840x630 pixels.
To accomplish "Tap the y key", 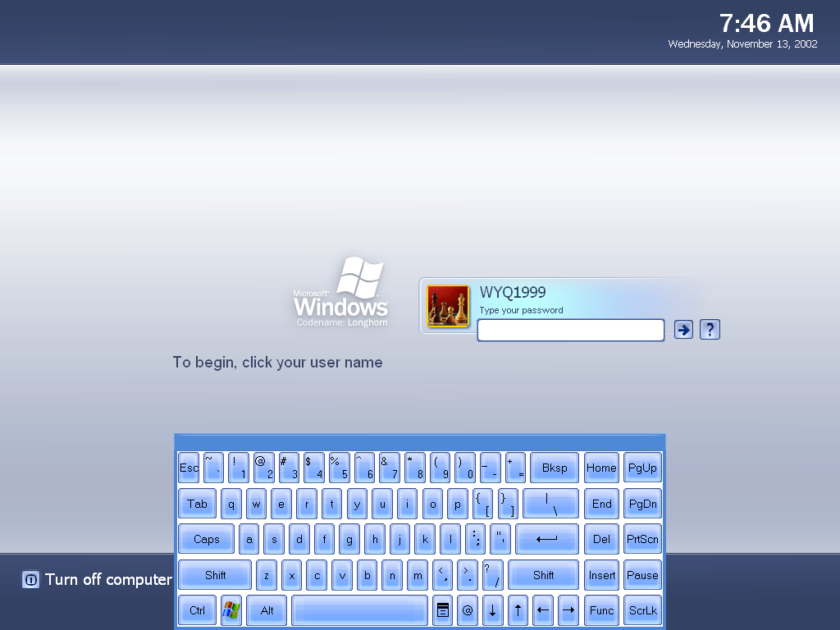I will click(357, 504).
